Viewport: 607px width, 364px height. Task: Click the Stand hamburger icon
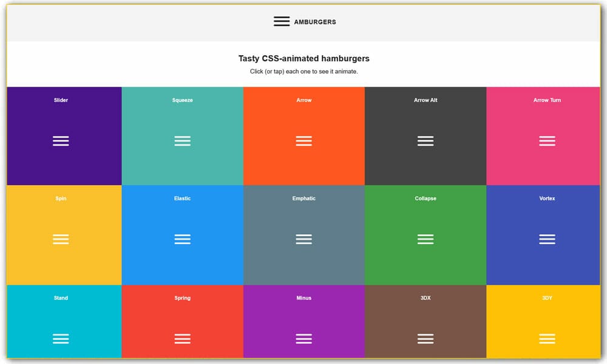point(61,339)
